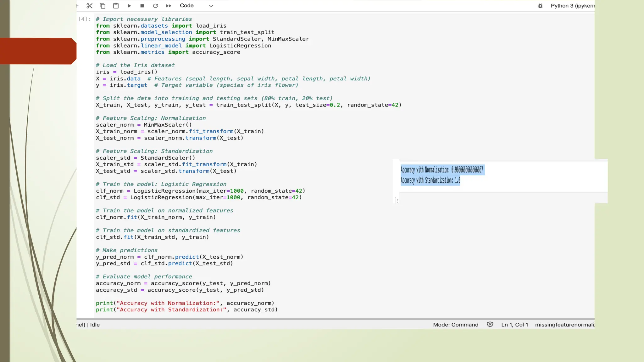The width and height of the screenshot is (644, 362).
Task: Click comment '# Evaluate model performance'
Action: [144, 277]
